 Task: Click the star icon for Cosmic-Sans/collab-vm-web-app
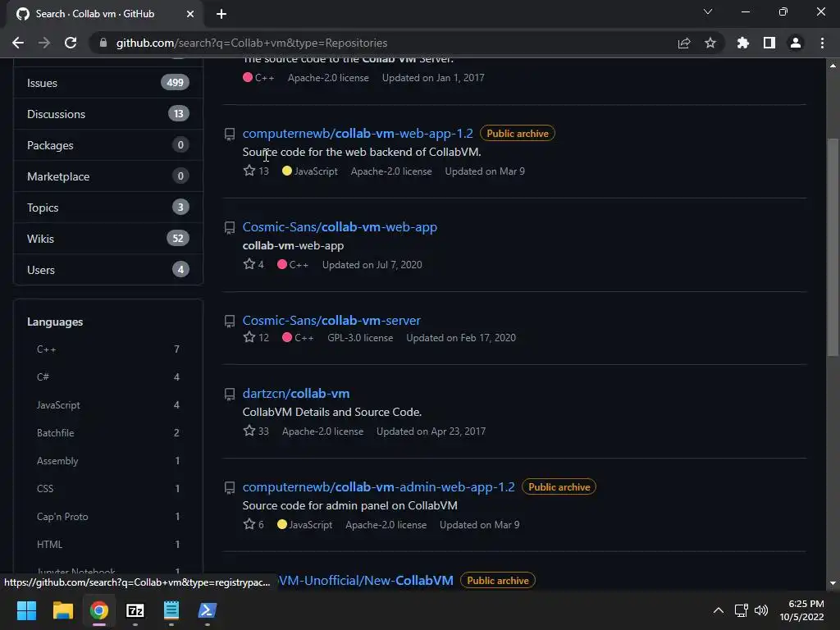(x=249, y=264)
